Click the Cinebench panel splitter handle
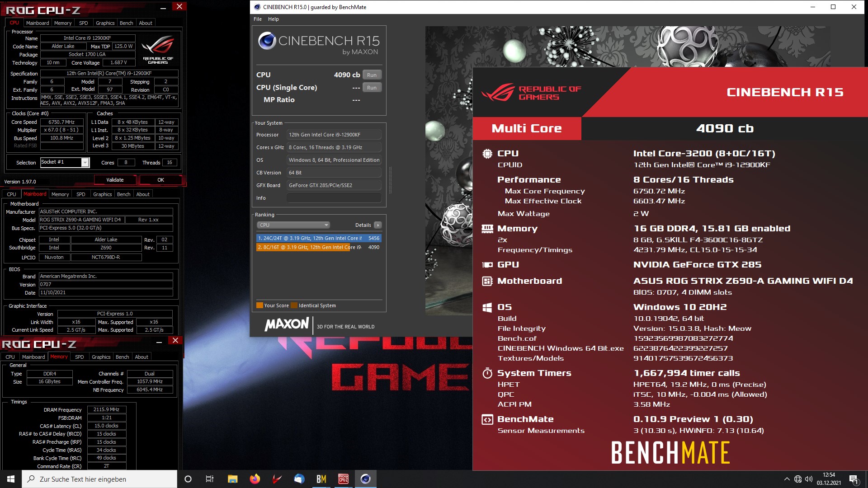Screen dimensions: 868x488 tap(390, 180)
